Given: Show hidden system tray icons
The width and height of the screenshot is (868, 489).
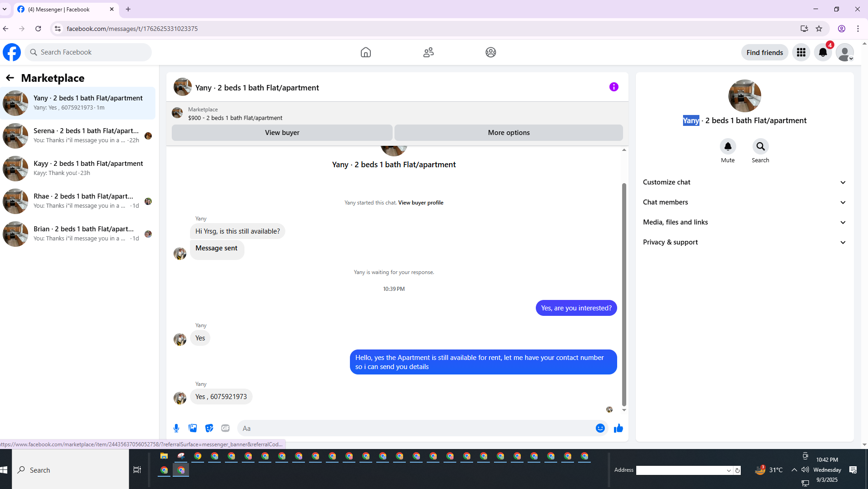Looking at the screenshot, I should pyautogui.click(x=794, y=470).
